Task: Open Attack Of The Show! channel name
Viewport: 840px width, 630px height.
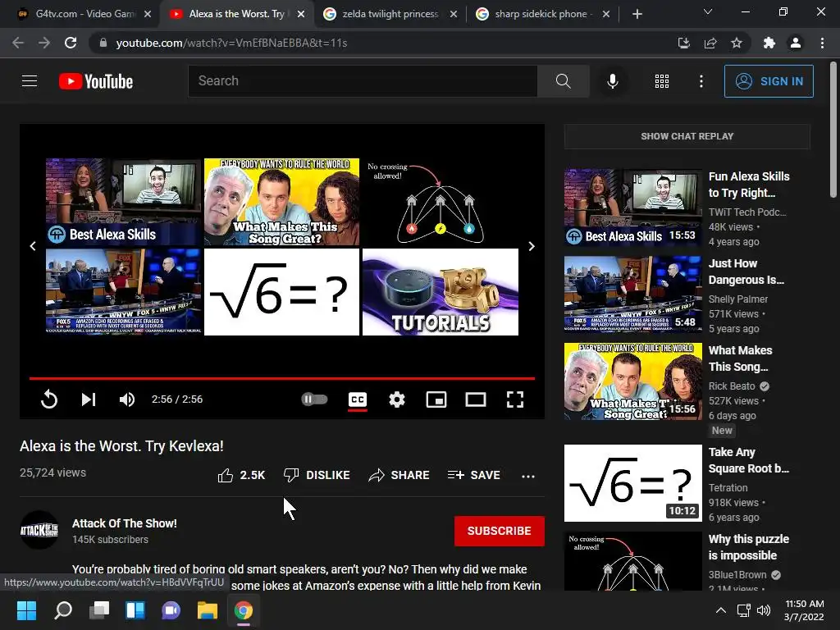Action: click(x=125, y=523)
